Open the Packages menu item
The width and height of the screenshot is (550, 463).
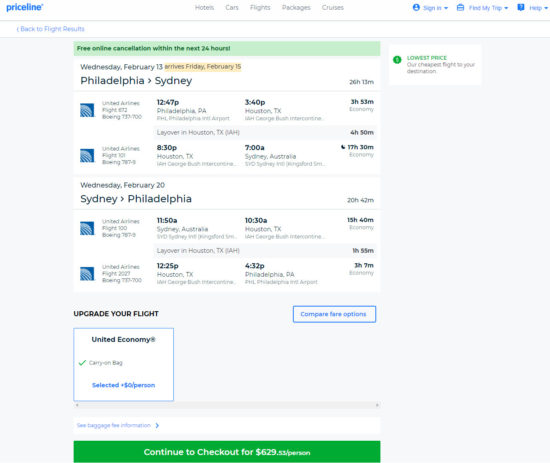(296, 7)
